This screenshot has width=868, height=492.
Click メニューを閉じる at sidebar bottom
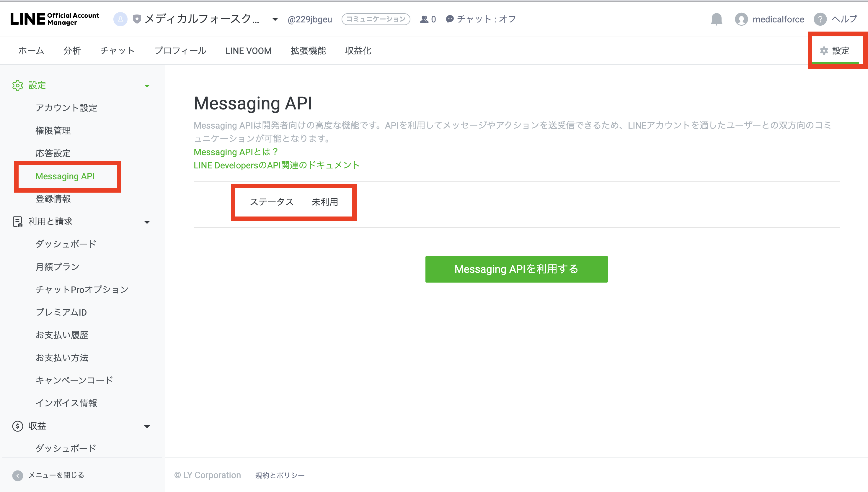(56, 474)
